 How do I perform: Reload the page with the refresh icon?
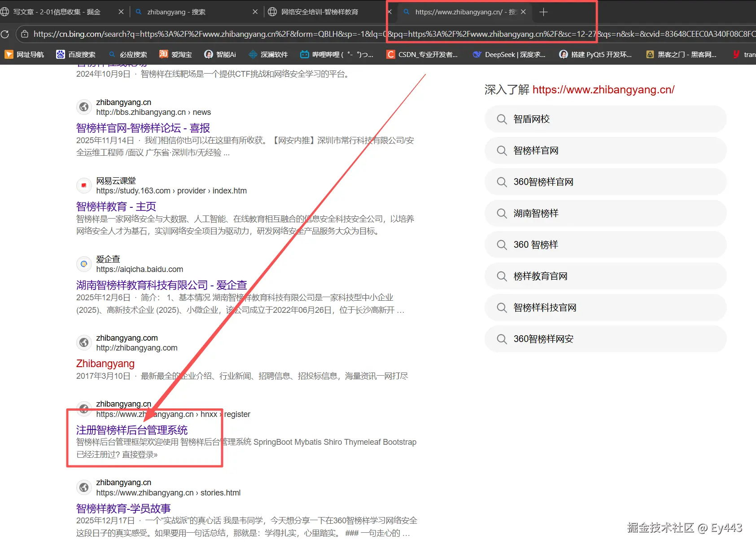pos(5,34)
